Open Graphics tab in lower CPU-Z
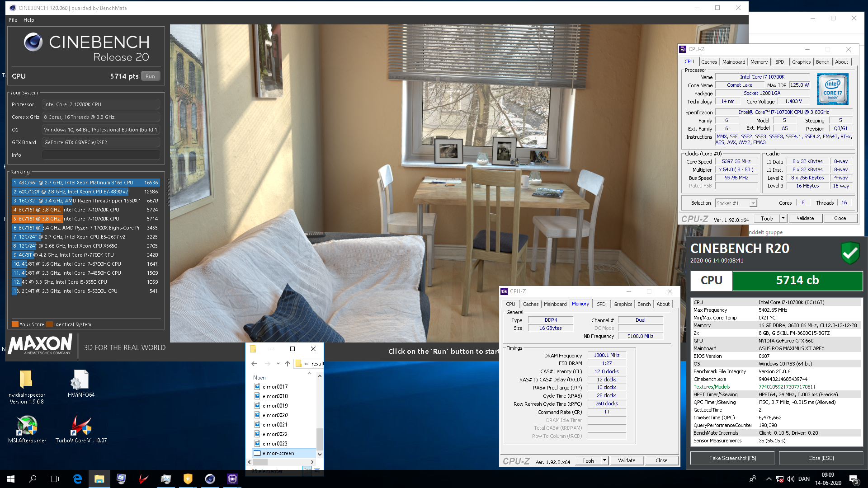Image resolution: width=868 pixels, height=488 pixels. point(623,304)
